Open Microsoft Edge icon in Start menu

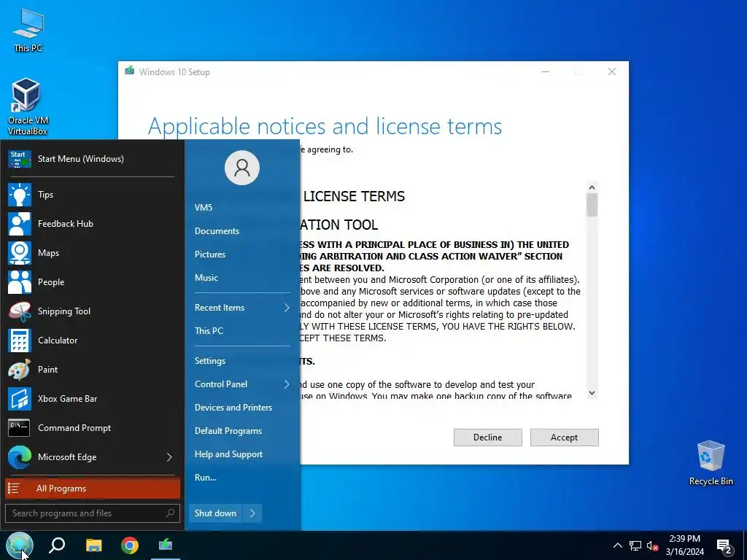point(20,457)
